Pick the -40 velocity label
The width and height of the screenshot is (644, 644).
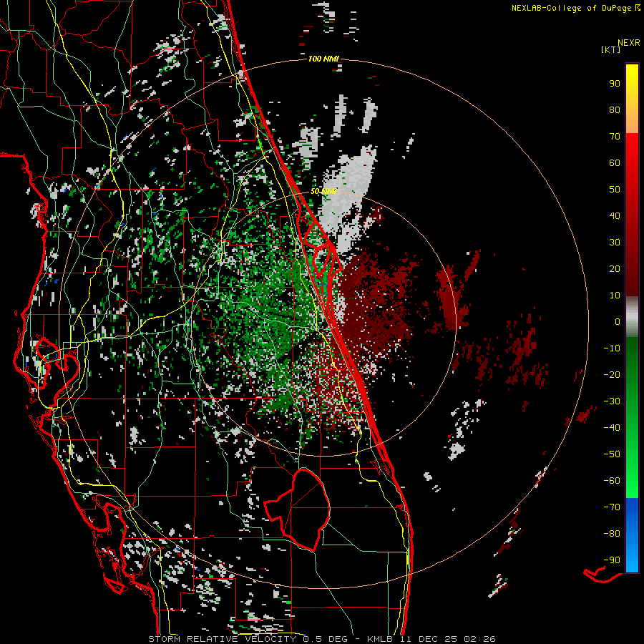(x=612, y=428)
